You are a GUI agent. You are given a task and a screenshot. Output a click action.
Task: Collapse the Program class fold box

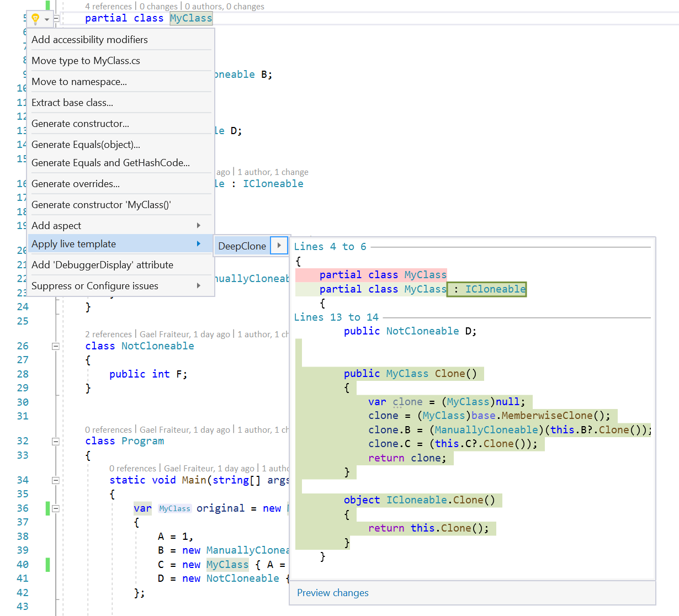click(x=55, y=441)
